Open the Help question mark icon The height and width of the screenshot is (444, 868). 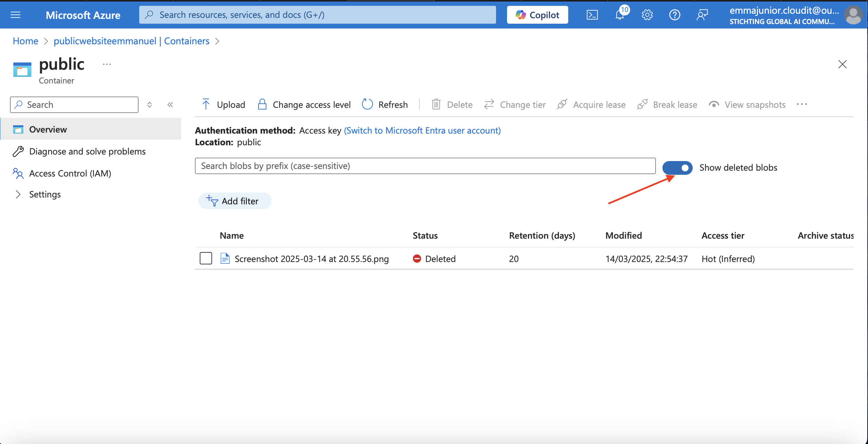pyautogui.click(x=674, y=15)
